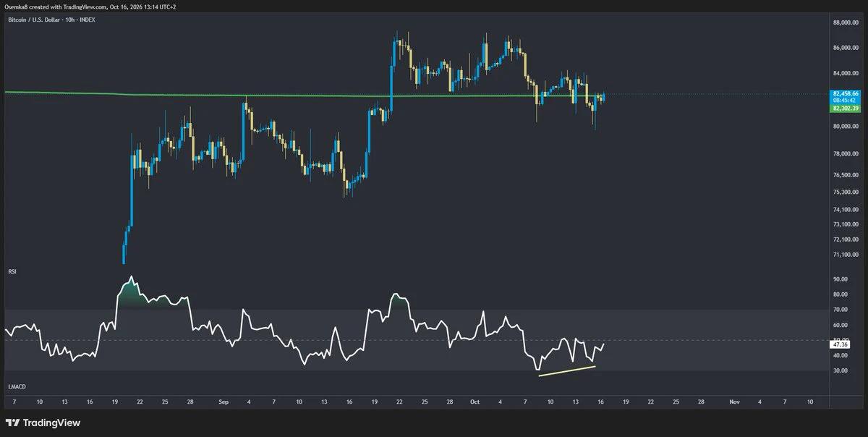Click the 47.36 RSI value tag

841,345
